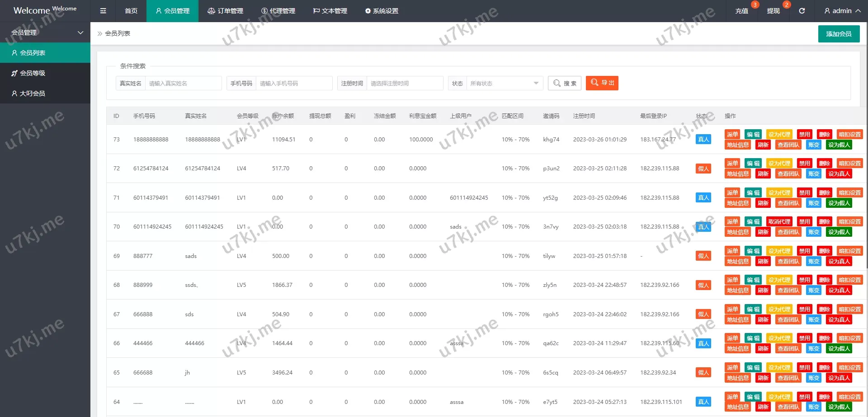The width and height of the screenshot is (868, 417).
Task: Open 系统设置 with the gear icon
Action: point(382,11)
